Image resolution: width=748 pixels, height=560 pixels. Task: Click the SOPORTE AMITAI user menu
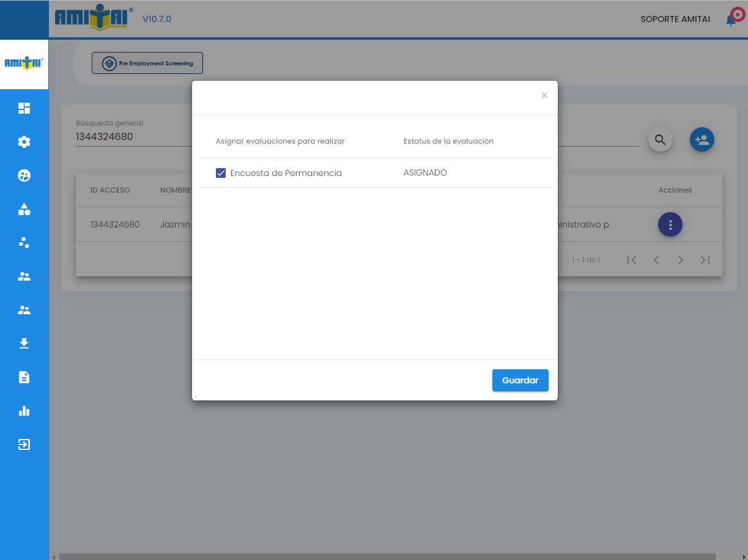pyautogui.click(x=675, y=19)
